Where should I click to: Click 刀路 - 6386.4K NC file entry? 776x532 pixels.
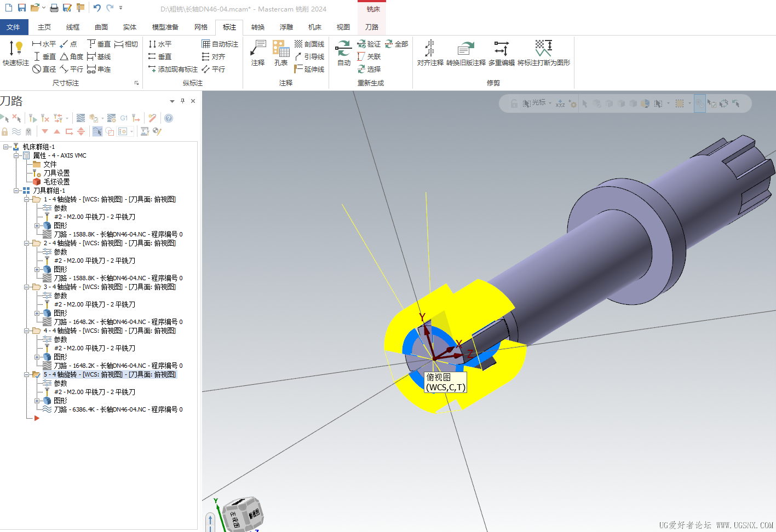tap(118, 409)
